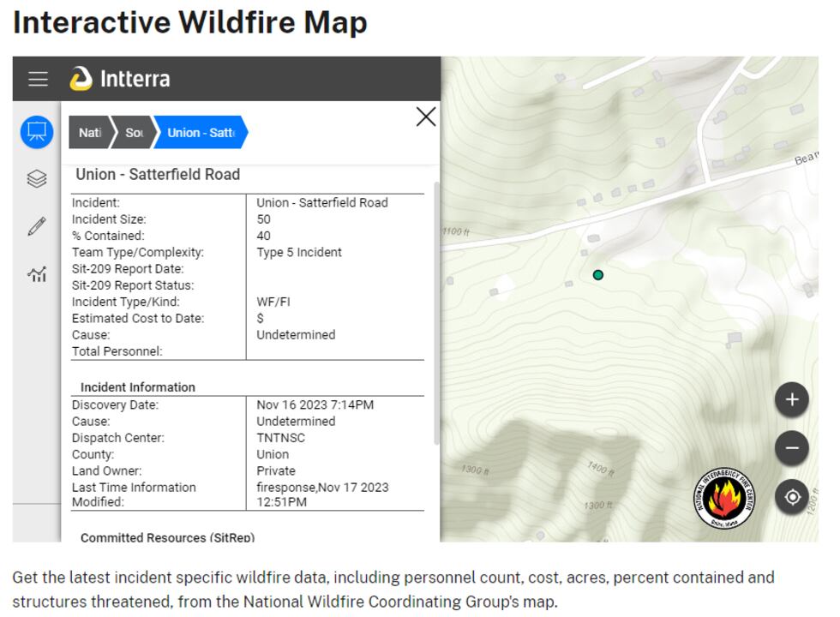
Task: Click the Committed Resources (SitRep) heading
Action: click(x=168, y=537)
